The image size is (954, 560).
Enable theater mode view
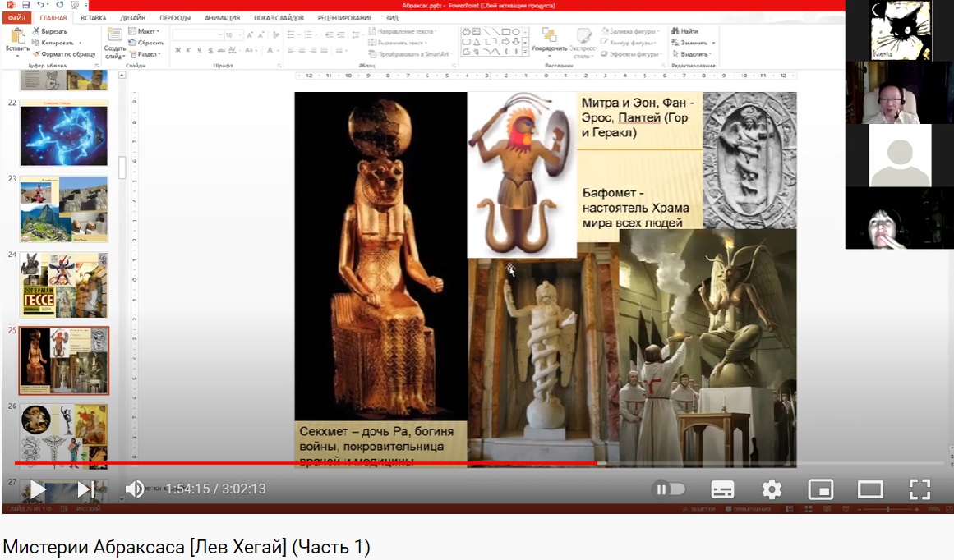click(x=870, y=489)
